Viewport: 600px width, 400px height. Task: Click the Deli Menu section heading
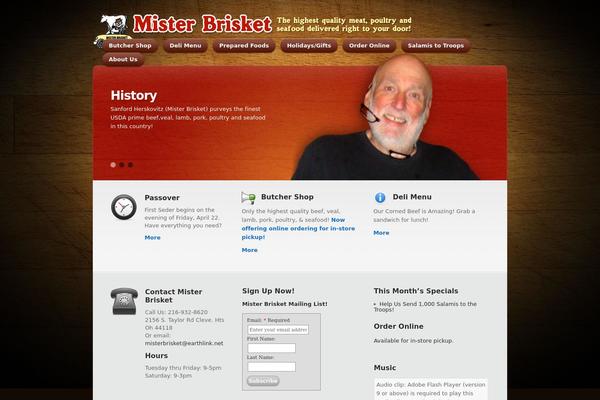tap(412, 197)
